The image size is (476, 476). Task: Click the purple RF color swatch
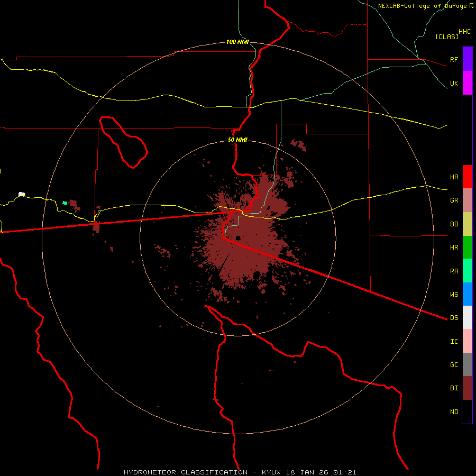467,59
